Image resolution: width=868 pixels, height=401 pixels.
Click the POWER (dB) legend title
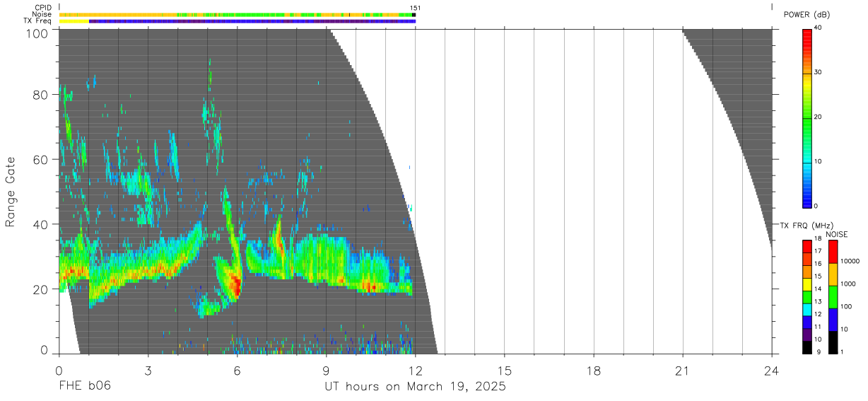tap(807, 14)
